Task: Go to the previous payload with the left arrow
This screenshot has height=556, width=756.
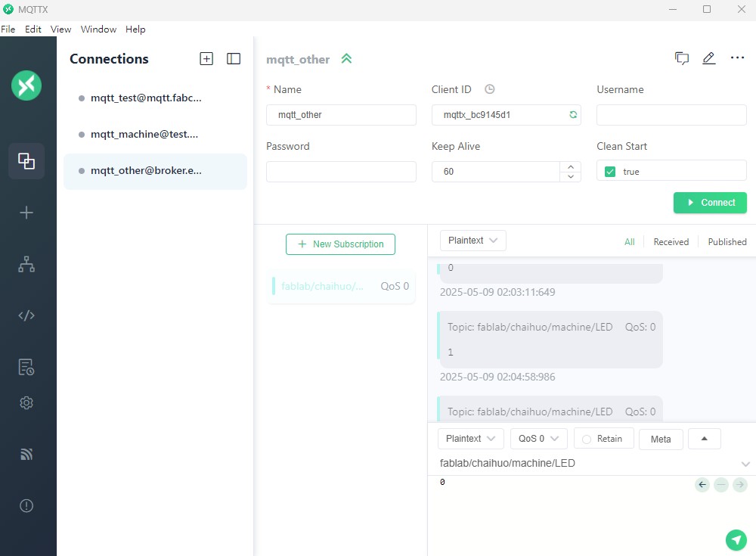Action: 702,485
